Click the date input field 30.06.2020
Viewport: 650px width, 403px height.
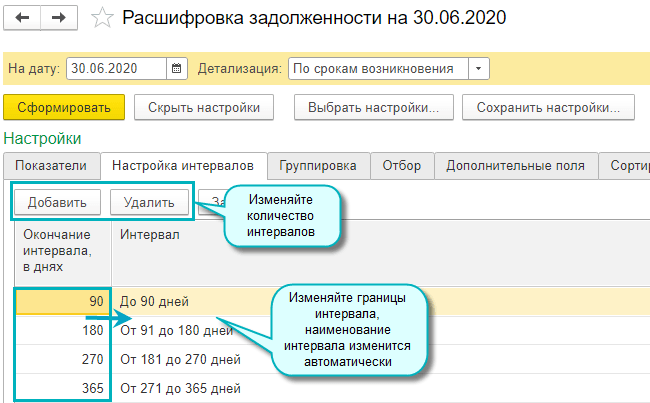(115, 69)
